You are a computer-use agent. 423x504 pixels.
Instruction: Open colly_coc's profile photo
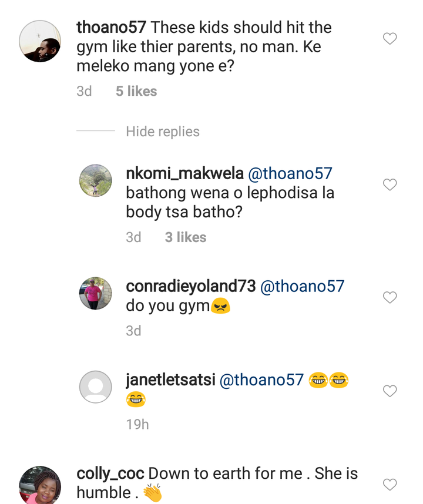click(x=40, y=485)
